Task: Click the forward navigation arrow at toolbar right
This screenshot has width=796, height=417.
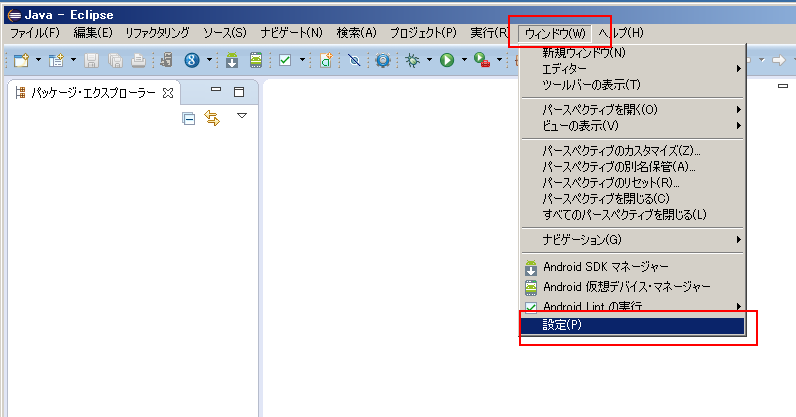Action: click(779, 60)
